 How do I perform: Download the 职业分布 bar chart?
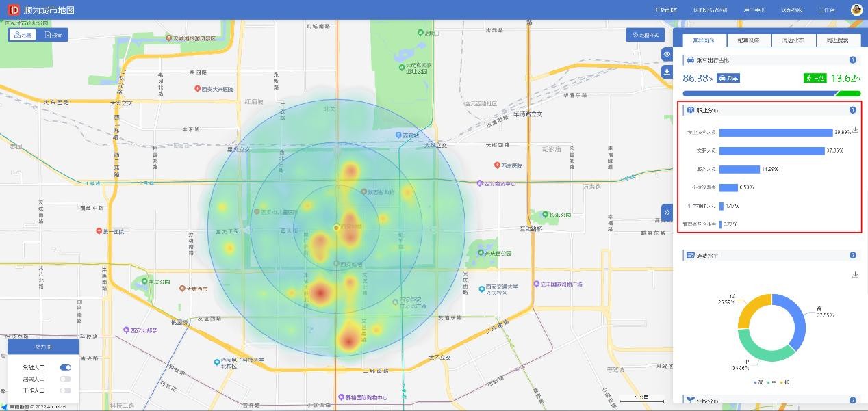point(855,130)
